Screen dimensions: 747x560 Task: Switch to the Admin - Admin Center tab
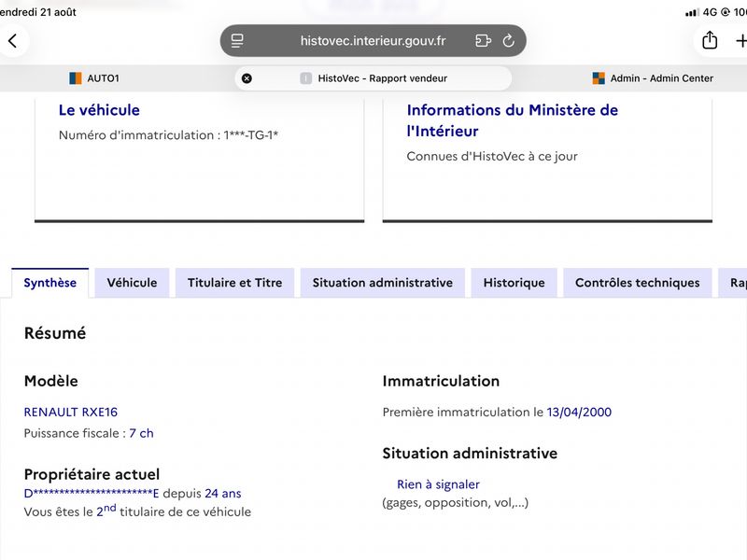(653, 78)
